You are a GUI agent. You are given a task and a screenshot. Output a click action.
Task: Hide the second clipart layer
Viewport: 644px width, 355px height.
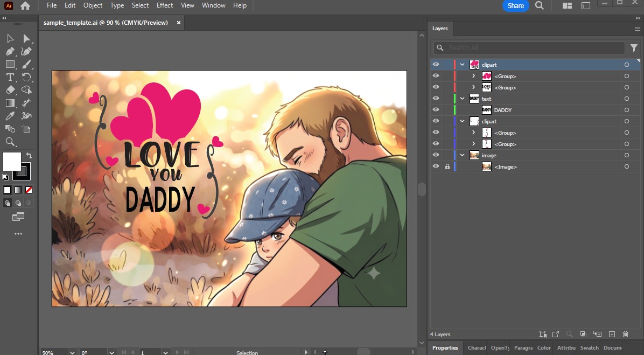436,121
